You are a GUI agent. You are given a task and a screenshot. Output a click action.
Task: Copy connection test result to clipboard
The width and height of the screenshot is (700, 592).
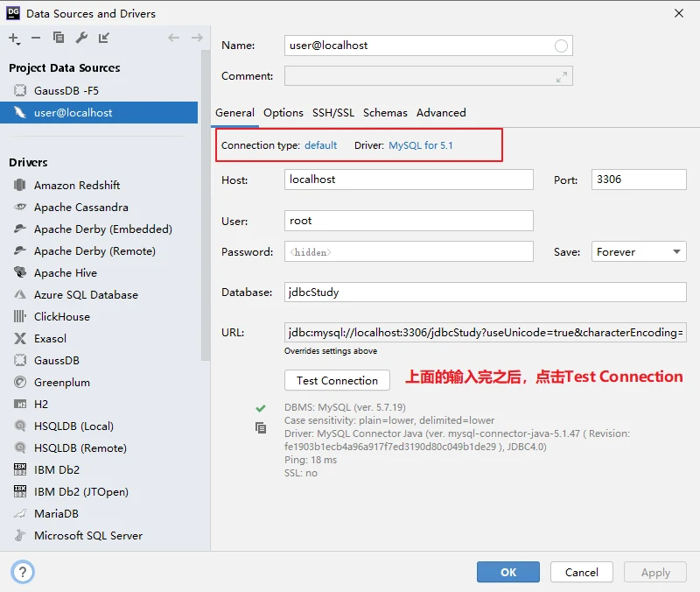[x=260, y=427]
